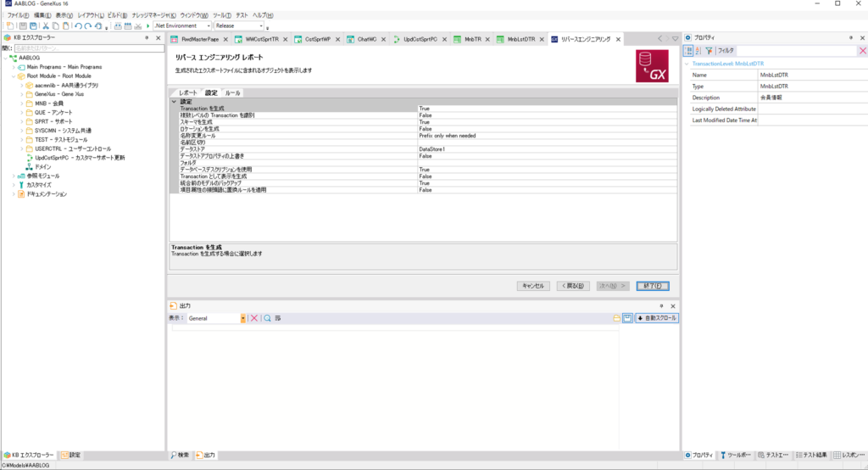
Task: Click the clear output red X icon
Action: [x=254, y=318]
